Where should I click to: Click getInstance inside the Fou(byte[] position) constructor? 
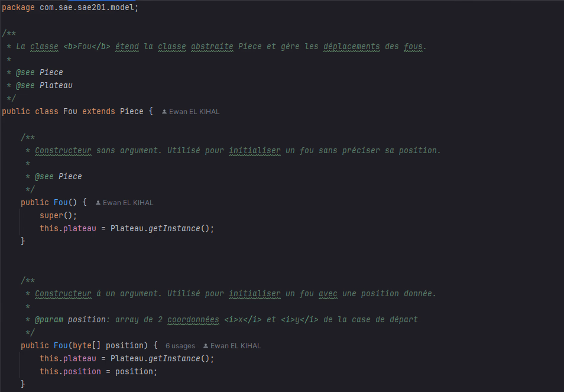point(174,359)
